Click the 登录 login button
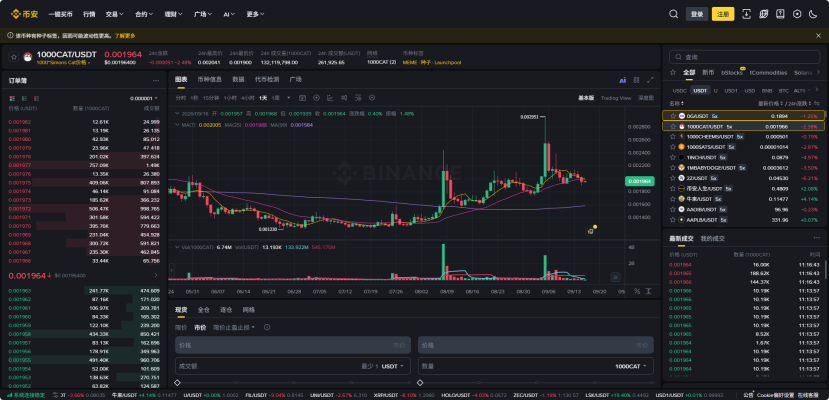 pos(697,14)
